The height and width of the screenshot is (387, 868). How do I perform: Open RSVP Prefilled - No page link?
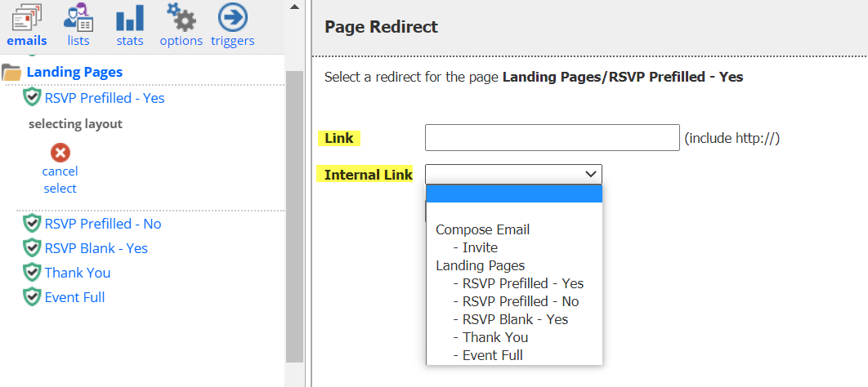(103, 224)
